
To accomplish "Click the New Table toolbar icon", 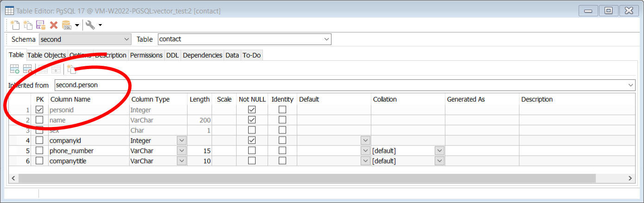I will (15, 25).
